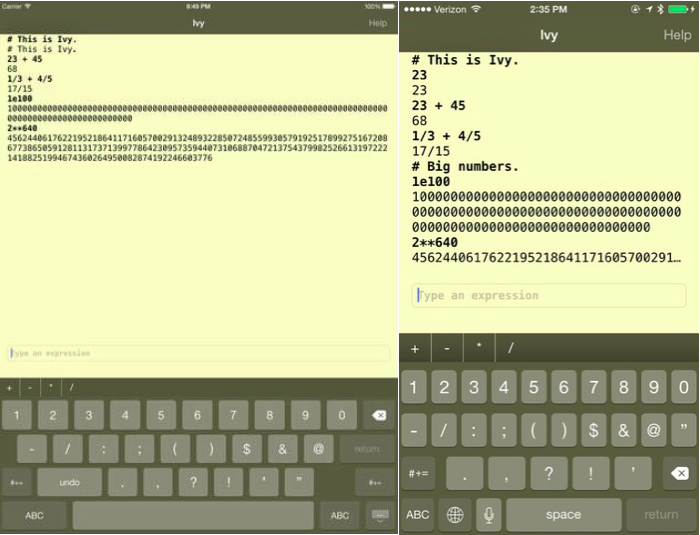
Task: Tap the plus operator on iPhone shortcut bar
Action: point(415,348)
